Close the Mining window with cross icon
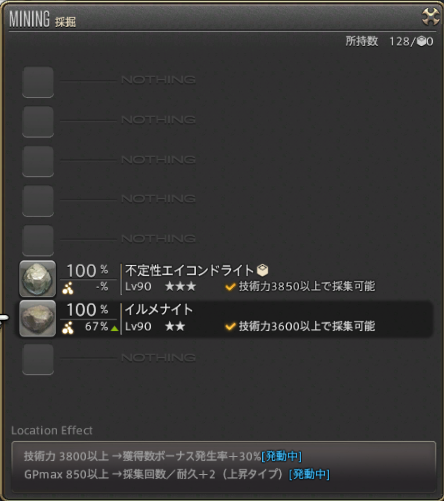The image size is (444, 501). pyautogui.click(x=431, y=17)
